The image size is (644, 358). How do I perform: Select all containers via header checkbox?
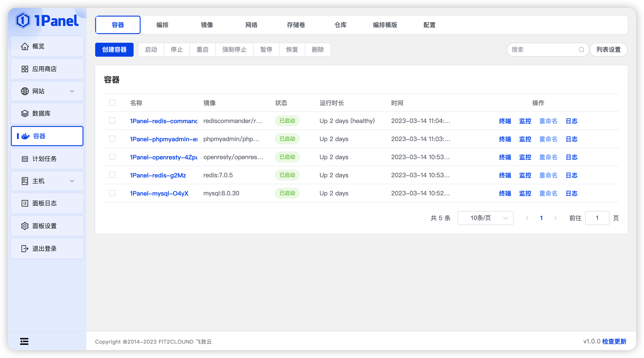coord(112,103)
